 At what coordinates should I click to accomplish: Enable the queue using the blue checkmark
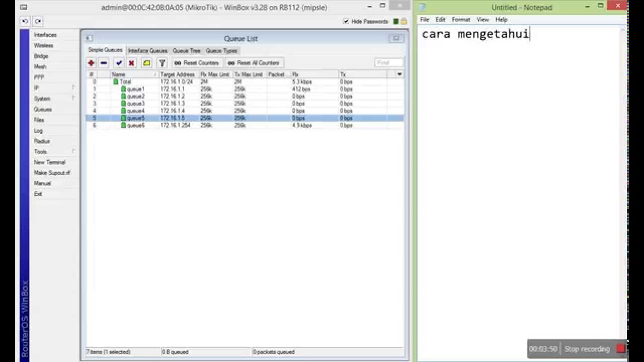pyautogui.click(x=119, y=63)
